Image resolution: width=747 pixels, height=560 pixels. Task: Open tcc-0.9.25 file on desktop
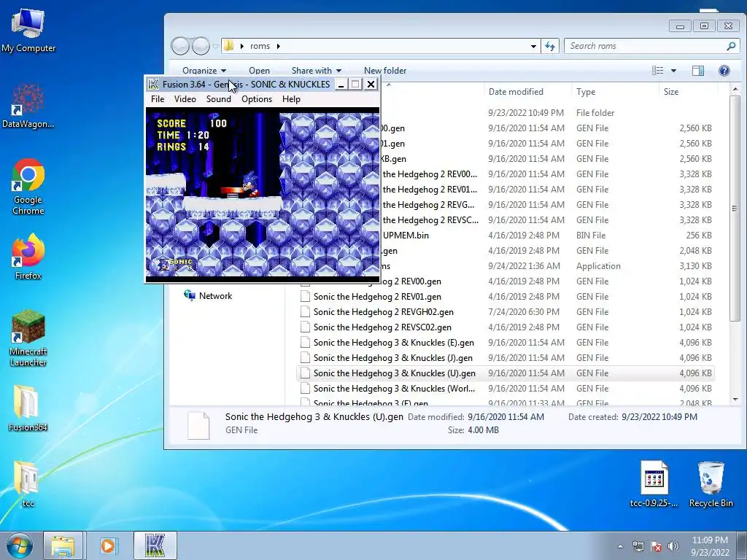point(654,484)
